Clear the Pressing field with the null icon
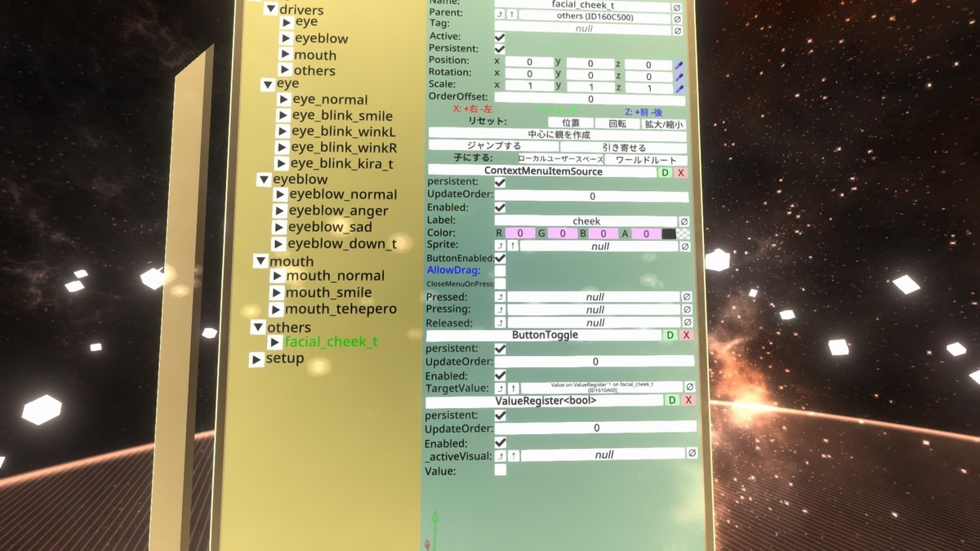The image size is (980, 551). coord(686,310)
